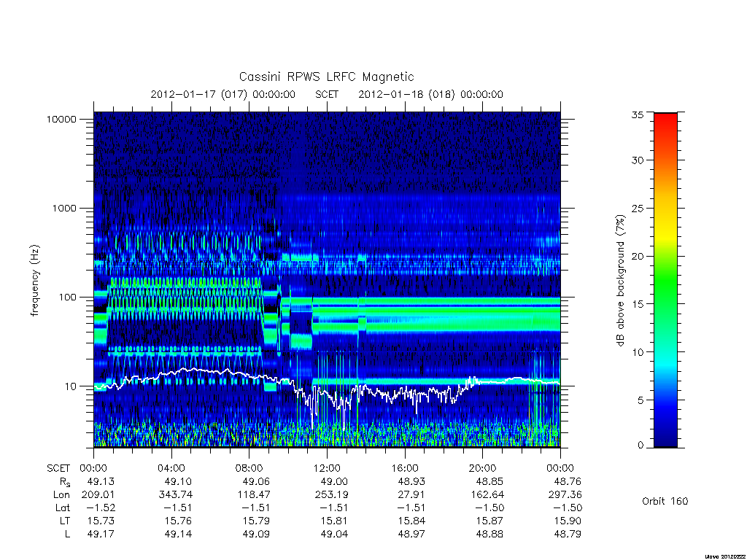Click the Lon value 297.36
The height and width of the screenshot is (560, 747).
coord(565,495)
